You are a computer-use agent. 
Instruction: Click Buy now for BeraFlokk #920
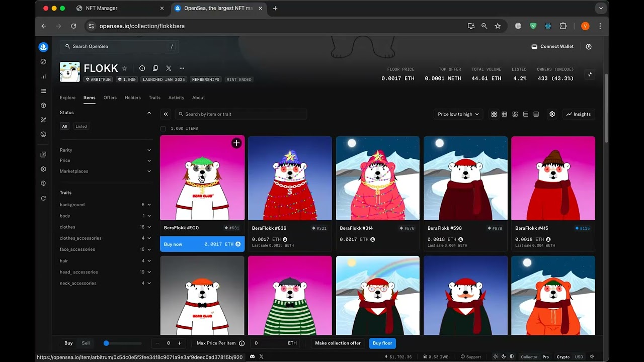point(202,244)
